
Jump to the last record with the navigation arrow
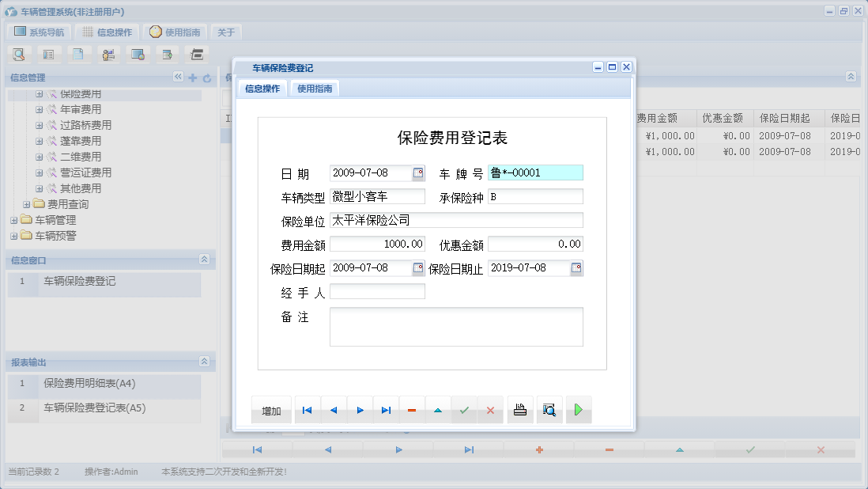coord(386,410)
